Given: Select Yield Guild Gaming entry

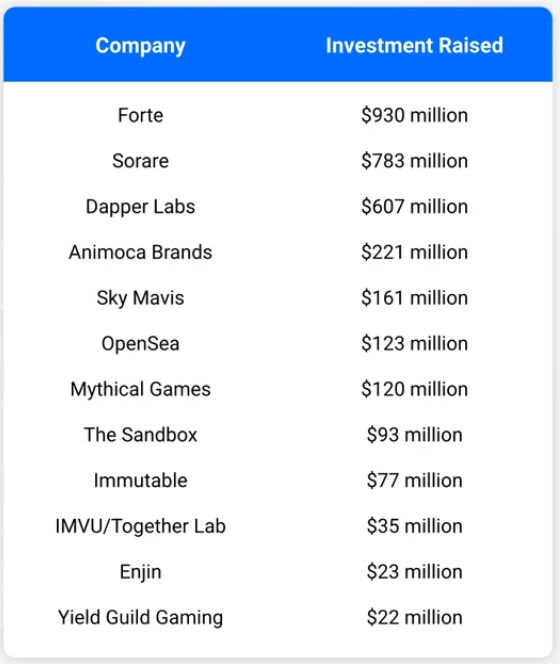Looking at the screenshot, I should (x=140, y=618).
